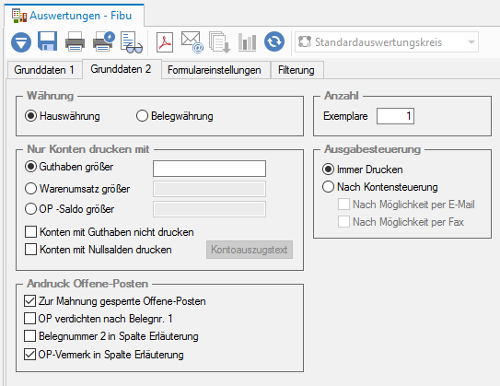
Task: Focus the Exemplare count field
Action: pyautogui.click(x=395, y=116)
